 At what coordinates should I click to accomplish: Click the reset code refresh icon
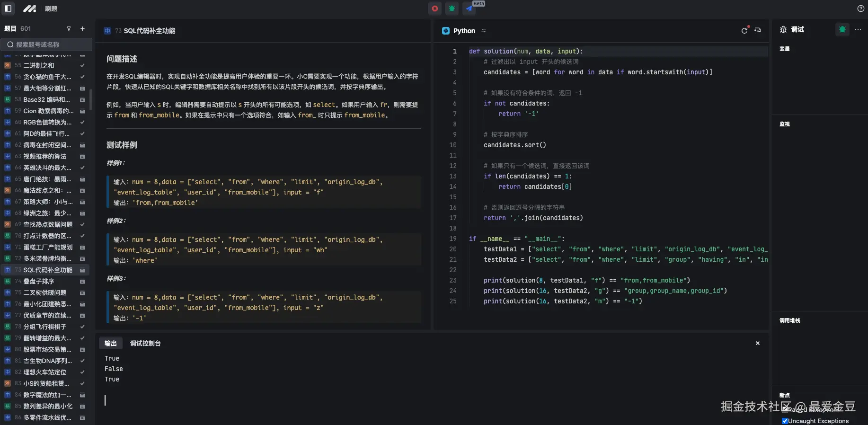click(744, 31)
